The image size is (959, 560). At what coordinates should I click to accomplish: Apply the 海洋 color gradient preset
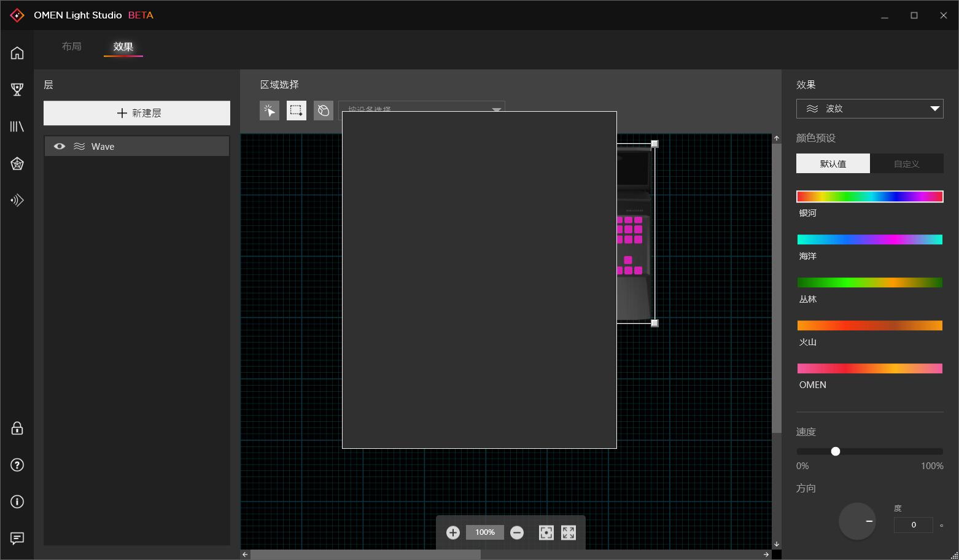tap(869, 239)
